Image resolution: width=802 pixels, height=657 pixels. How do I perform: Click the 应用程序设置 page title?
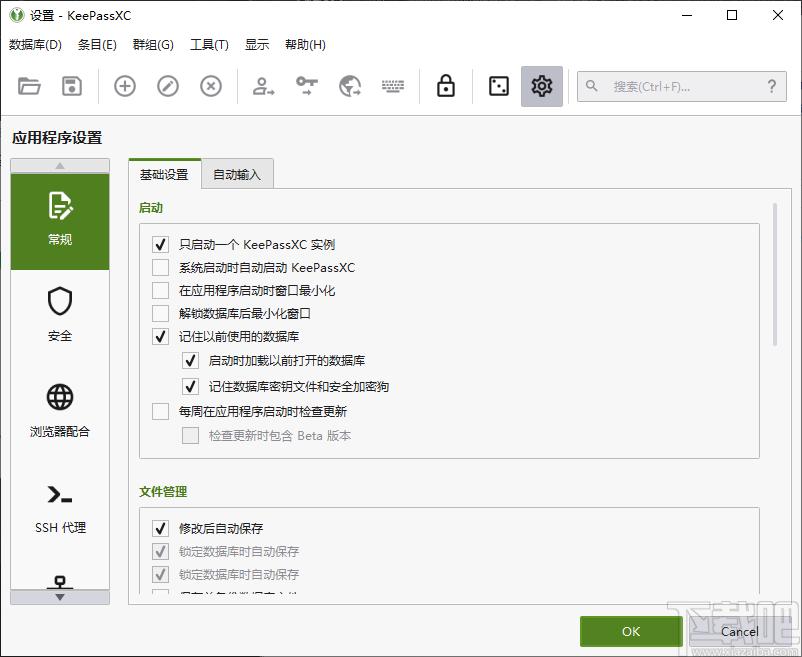57,138
